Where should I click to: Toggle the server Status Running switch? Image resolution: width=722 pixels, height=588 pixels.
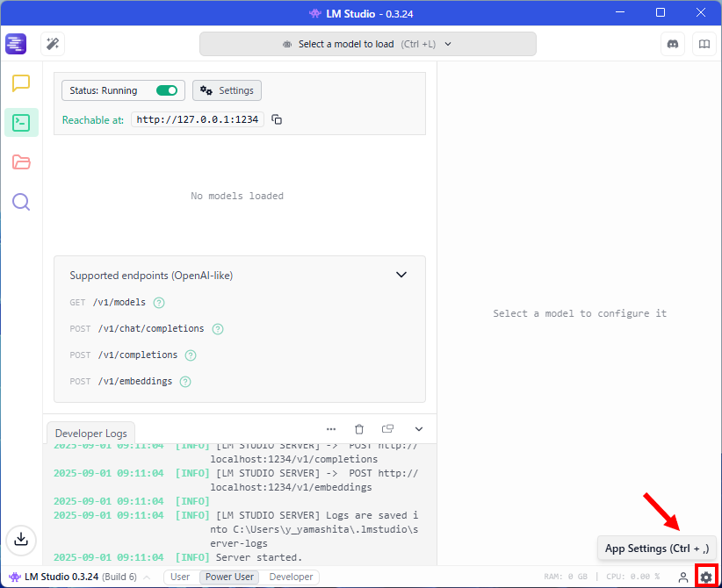167,90
